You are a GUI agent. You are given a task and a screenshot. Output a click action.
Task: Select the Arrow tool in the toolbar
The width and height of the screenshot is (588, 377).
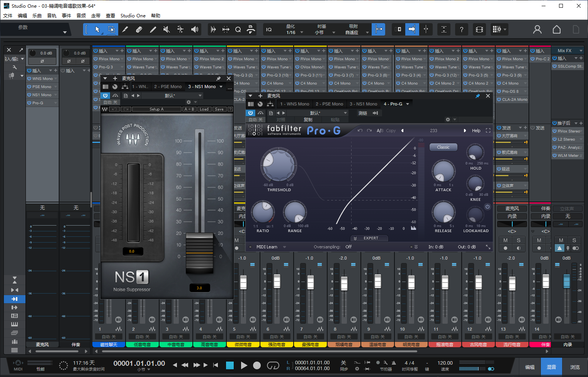(98, 29)
